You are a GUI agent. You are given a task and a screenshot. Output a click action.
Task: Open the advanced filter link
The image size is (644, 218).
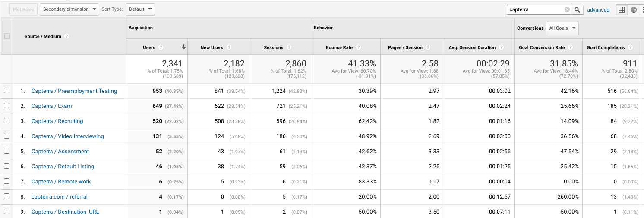click(x=598, y=10)
